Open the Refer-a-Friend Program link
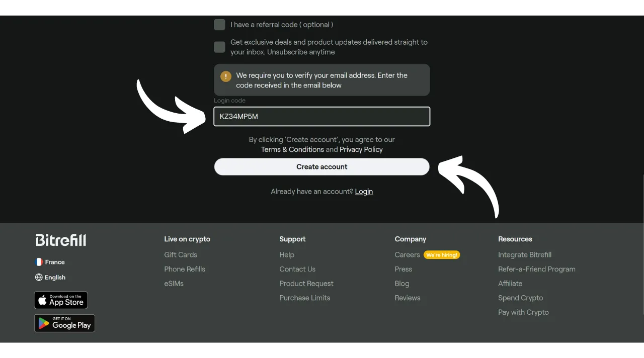 (x=536, y=270)
